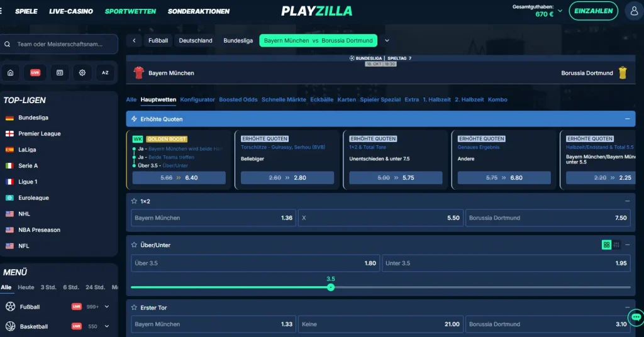Open the LIVE-CASINO menu
644x337 pixels.
click(71, 11)
